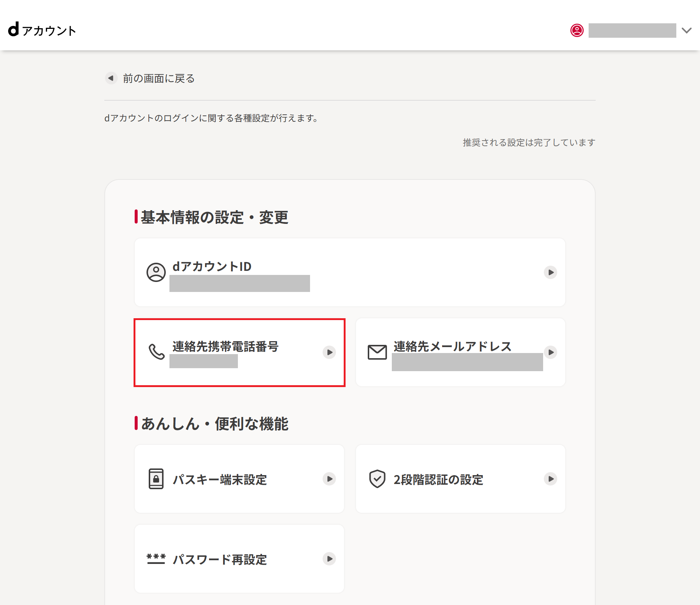
Task: Click the arrow on 連絡先携帯電話番号 card
Action: coord(329,352)
